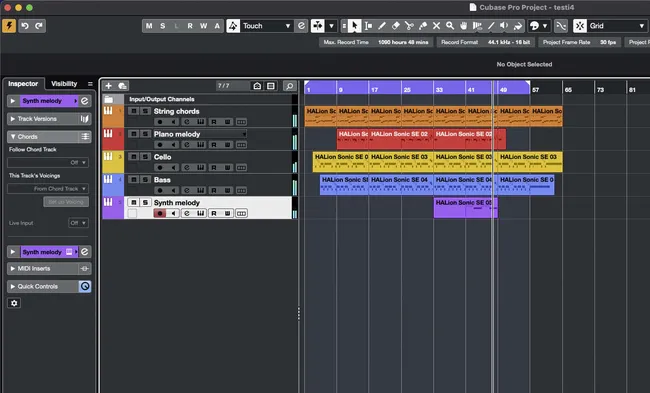This screenshot has height=393, width=650.
Task: Solo the Piano melody track
Action: pos(145,134)
